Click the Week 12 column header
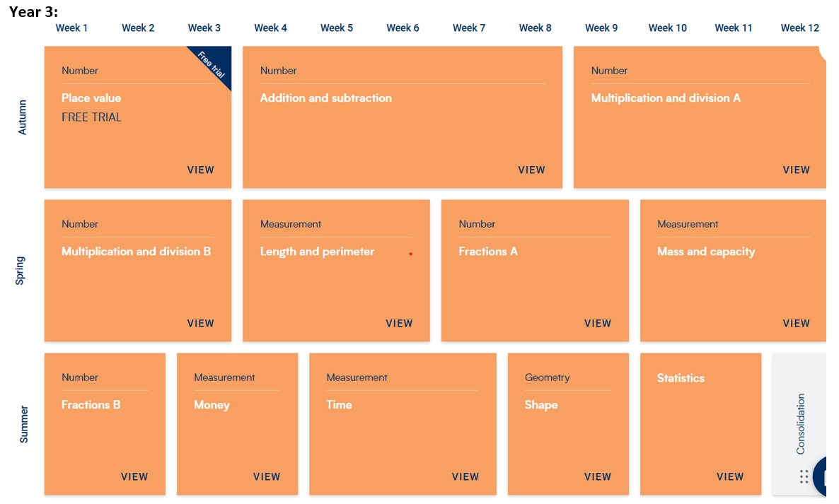The width and height of the screenshot is (839, 504). (x=799, y=28)
